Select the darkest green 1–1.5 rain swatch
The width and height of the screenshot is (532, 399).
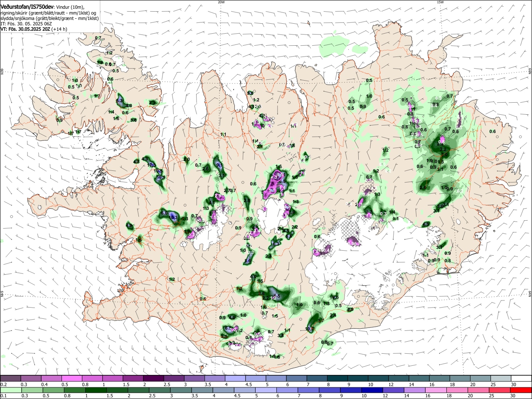(x=96, y=390)
